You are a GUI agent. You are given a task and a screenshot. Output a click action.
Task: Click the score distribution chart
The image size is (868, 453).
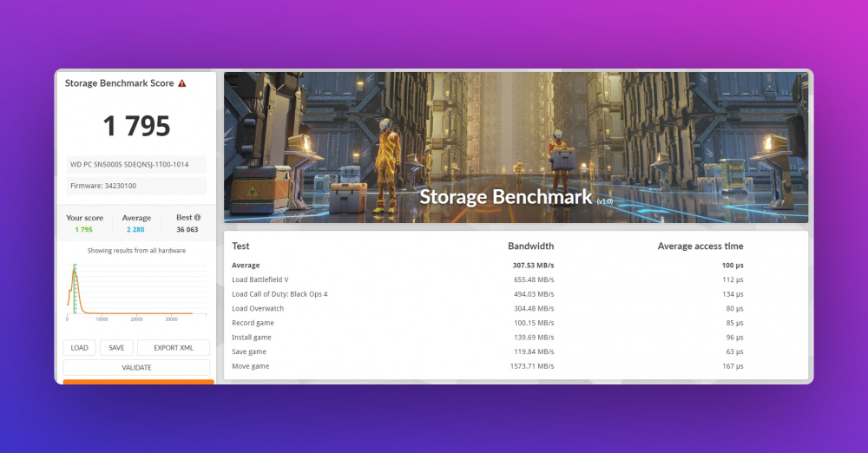[x=136, y=291]
